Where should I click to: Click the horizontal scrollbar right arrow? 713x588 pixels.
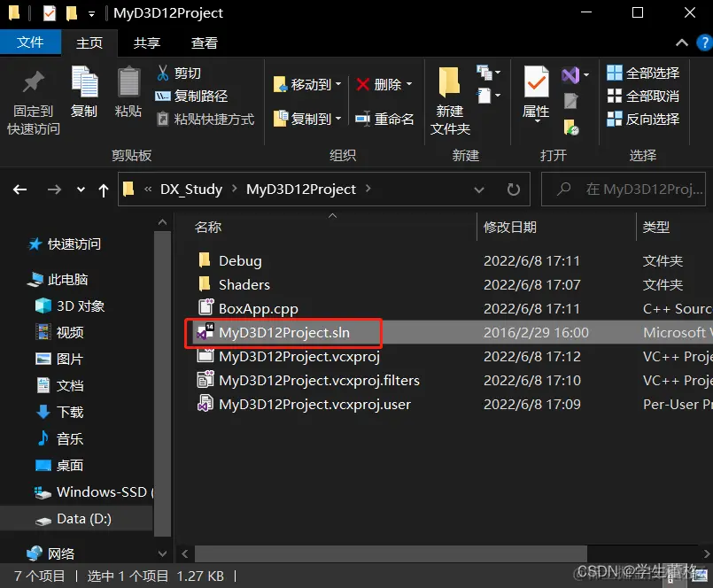706,553
